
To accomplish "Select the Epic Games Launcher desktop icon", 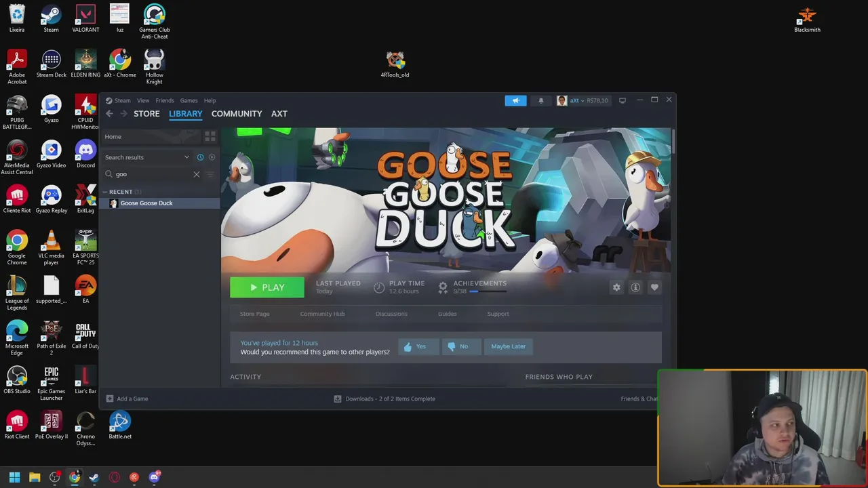I will pyautogui.click(x=52, y=383).
